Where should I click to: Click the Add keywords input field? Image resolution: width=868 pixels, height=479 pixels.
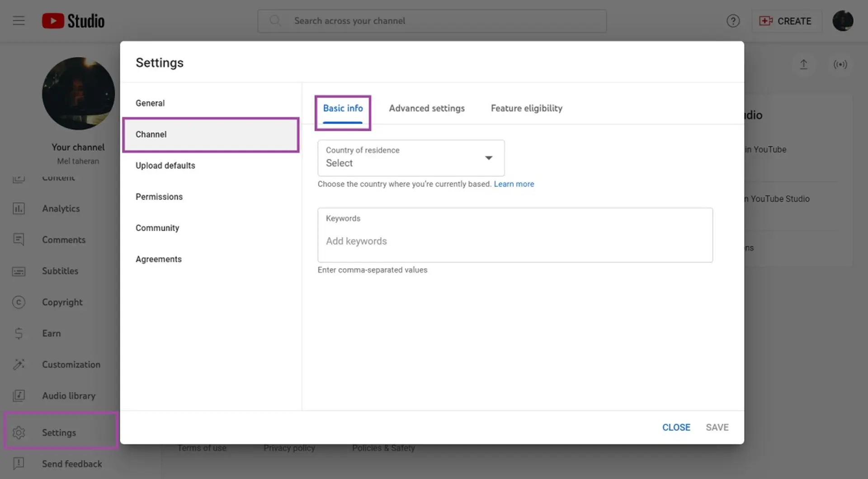click(x=515, y=235)
